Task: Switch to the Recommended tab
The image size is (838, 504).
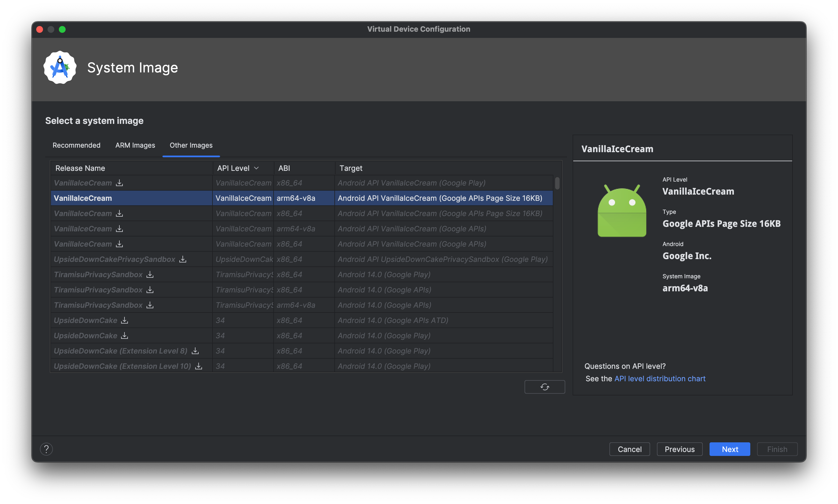Action: click(x=77, y=145)
